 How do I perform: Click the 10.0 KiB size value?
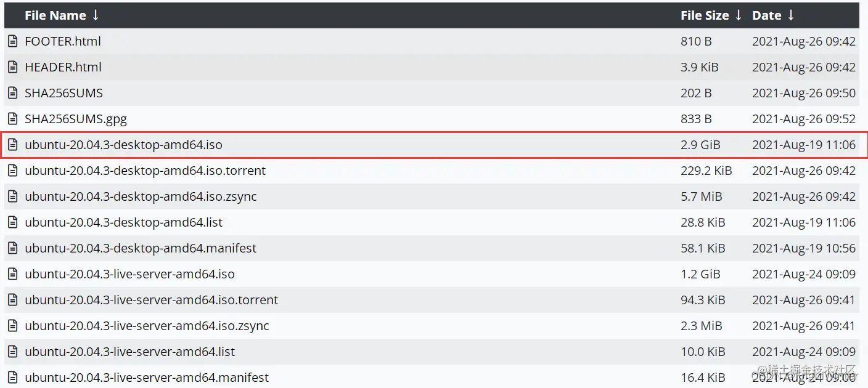[703, 352]
